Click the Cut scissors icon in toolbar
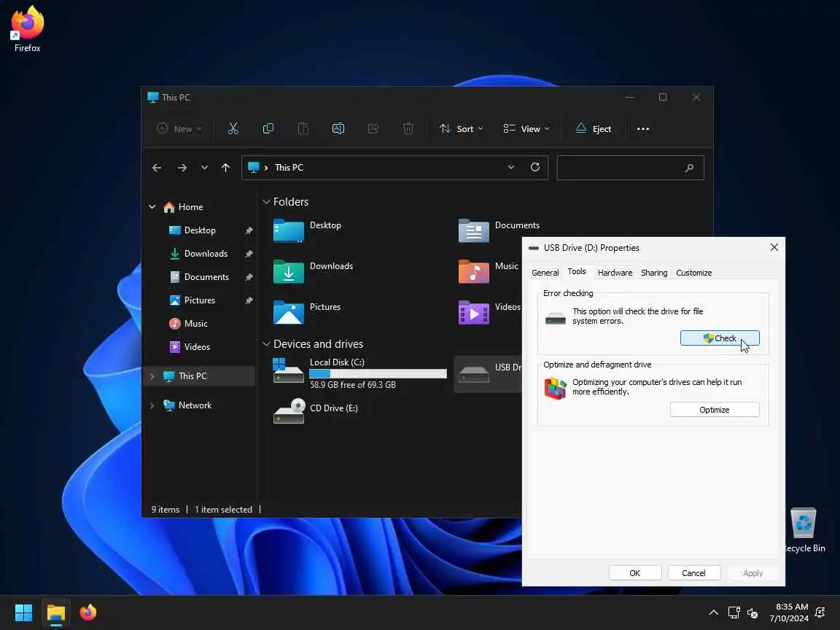The image size is (840, 630). click(233, 128)
